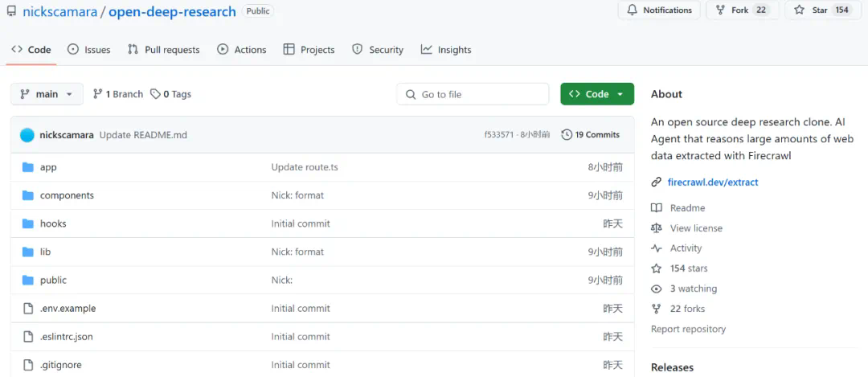This screenshot has width=868, height=377.
Task: Open the main branch dropdown
Action: [x=47, y=94]
